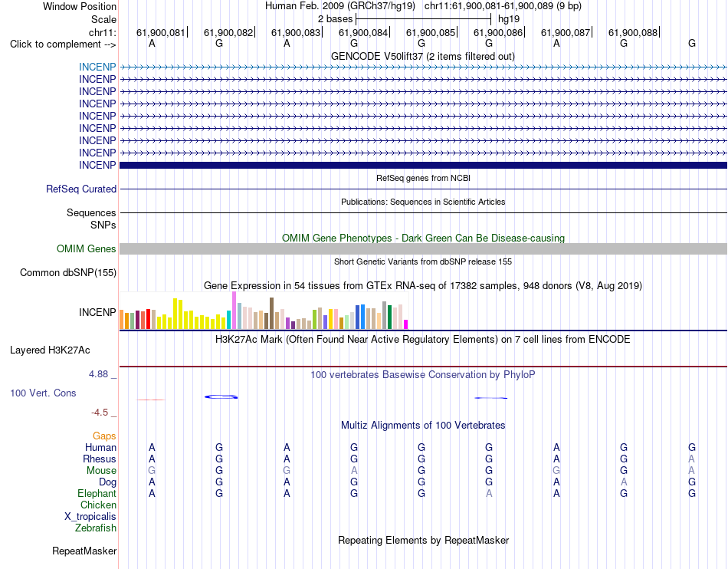Open "Repeating Elements by RepeatMasker" title
Viewport: 728px width, 569px height.
point(423,541)
